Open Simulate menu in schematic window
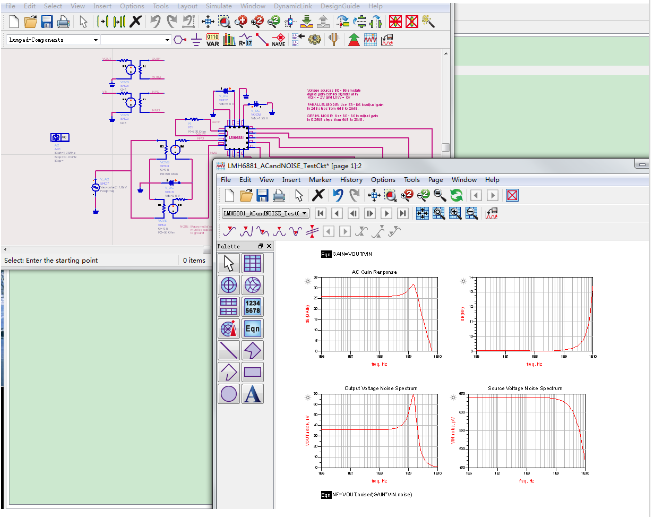The image size is (651, 517). [x=218, y=6]
